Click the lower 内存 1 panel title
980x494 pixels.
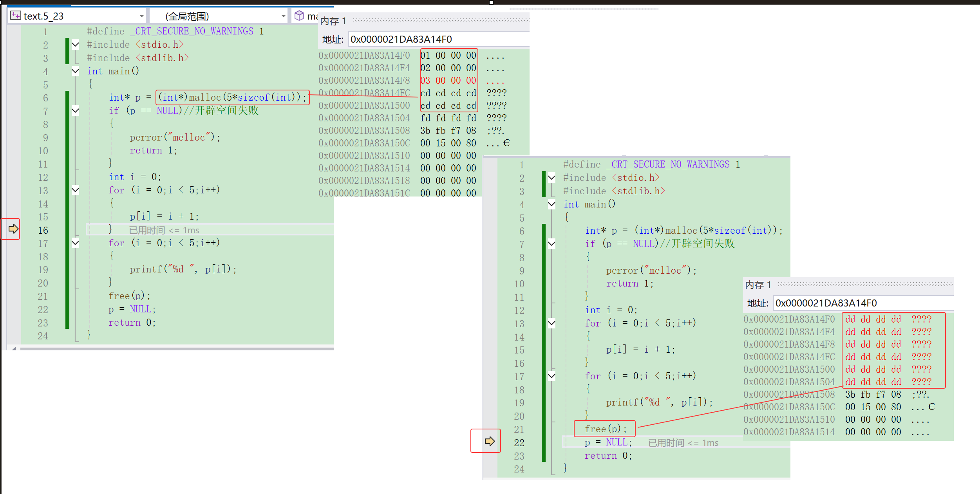tap(758, 285)
